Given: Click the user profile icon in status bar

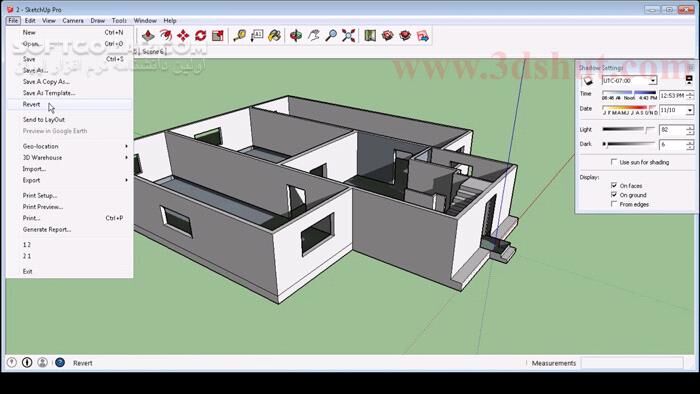Looking at the screenshot, I should (x=42, y=363).
